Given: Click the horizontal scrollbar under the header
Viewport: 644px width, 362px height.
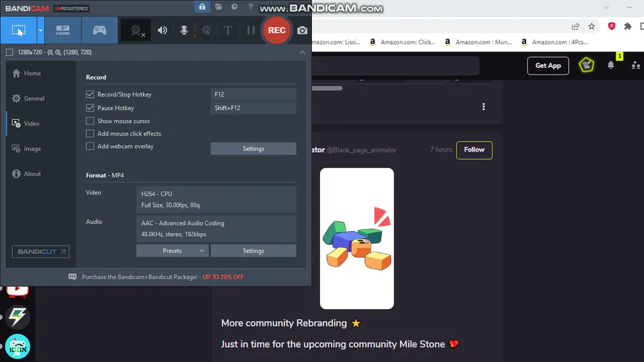Looking at the screenshot, I should click(327, 88).
